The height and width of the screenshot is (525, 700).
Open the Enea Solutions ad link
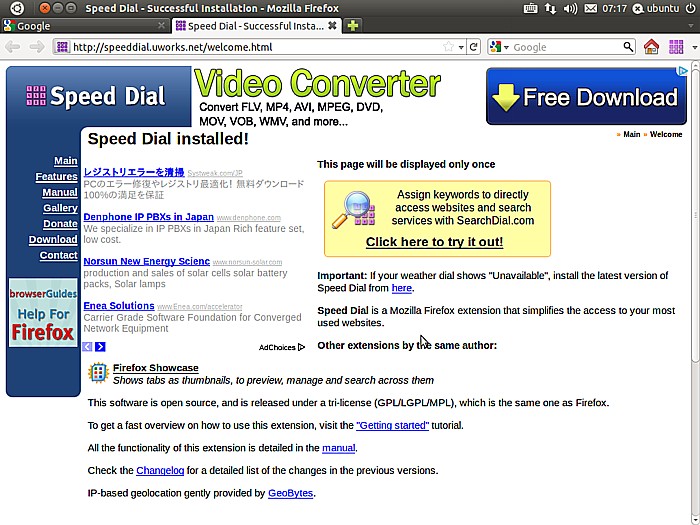pos(119,306)
